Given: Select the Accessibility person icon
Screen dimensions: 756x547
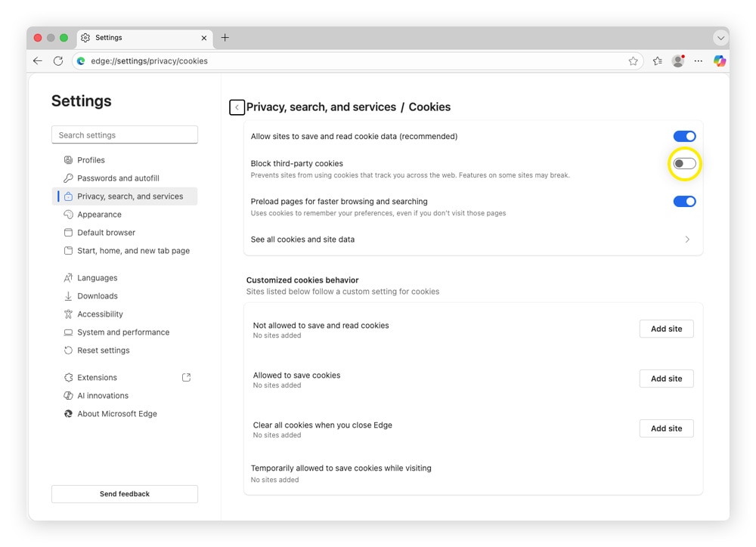Looking at the screenshot, I should coord(67,314).
